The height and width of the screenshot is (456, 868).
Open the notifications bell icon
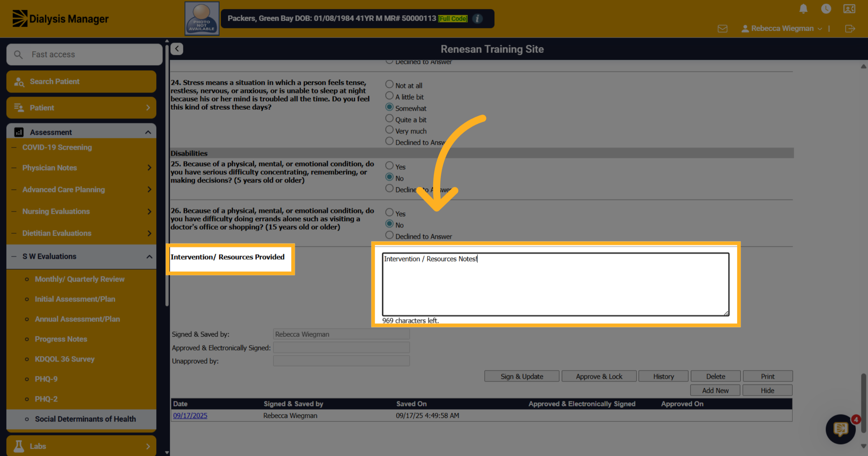(803, 9)
